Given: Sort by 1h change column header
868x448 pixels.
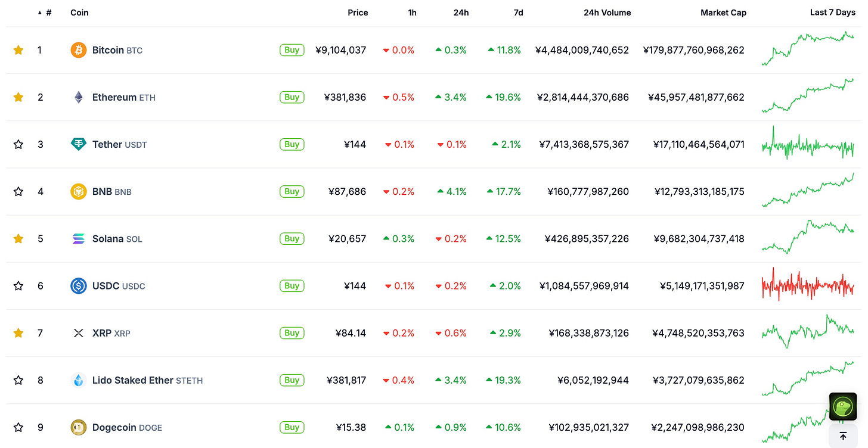Looking at the screenshot, I should click(412, 13).
